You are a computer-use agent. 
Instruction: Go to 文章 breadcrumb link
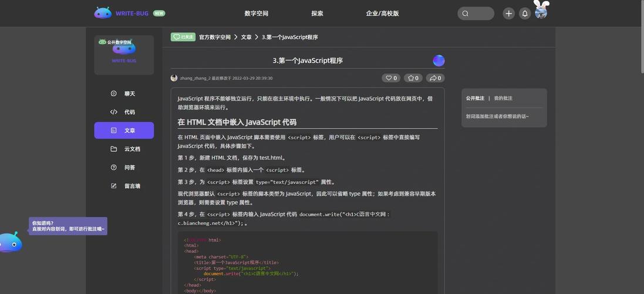pos(247,37)
